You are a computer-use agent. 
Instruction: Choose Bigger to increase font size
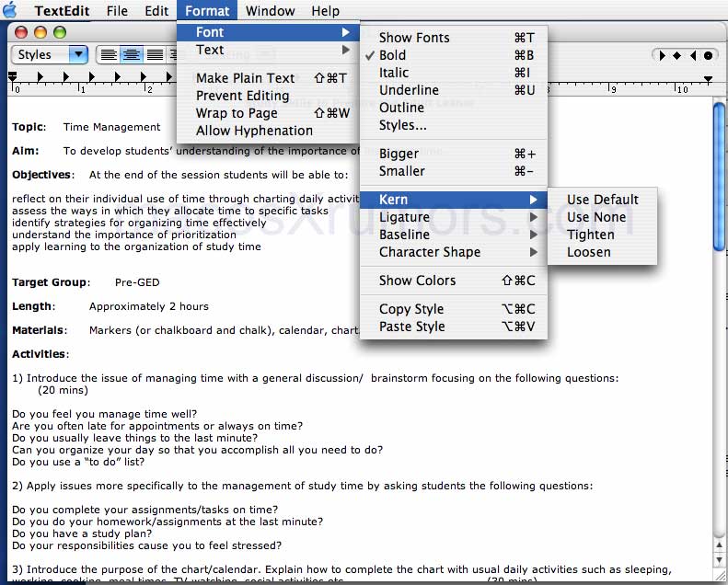454,154
